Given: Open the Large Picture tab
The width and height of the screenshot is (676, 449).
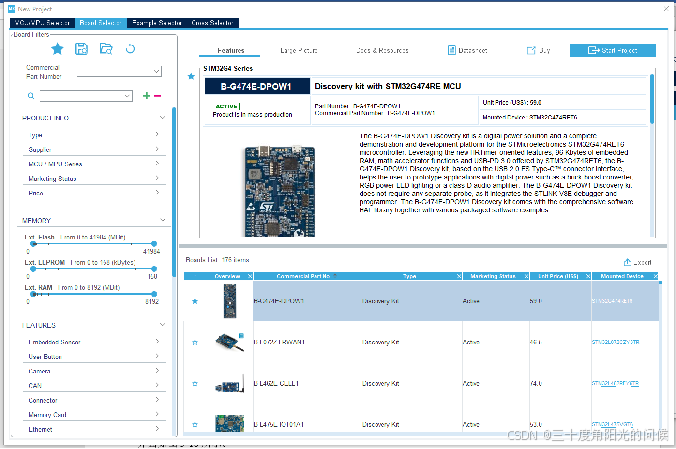Looking at the screenshot, I should (299, 50).
